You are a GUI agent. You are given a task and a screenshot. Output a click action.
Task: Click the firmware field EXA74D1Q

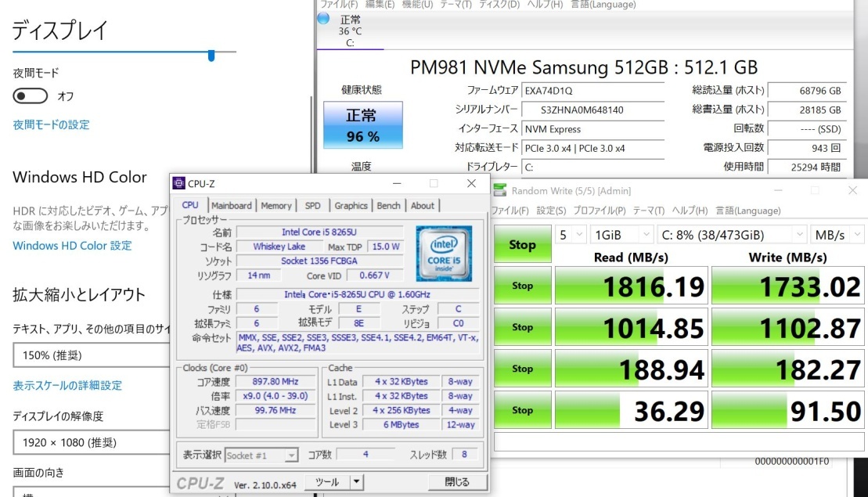(x=592, y=91)
